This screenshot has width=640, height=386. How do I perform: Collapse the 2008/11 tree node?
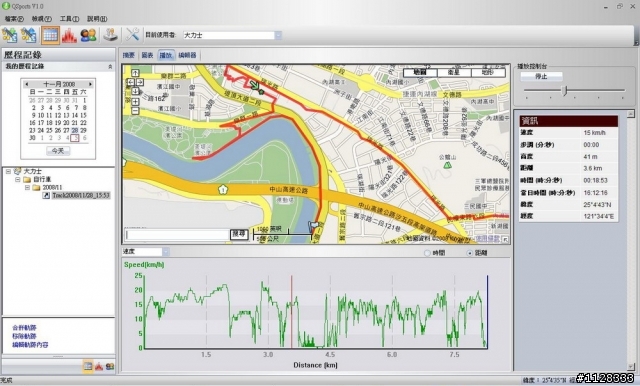27,188
